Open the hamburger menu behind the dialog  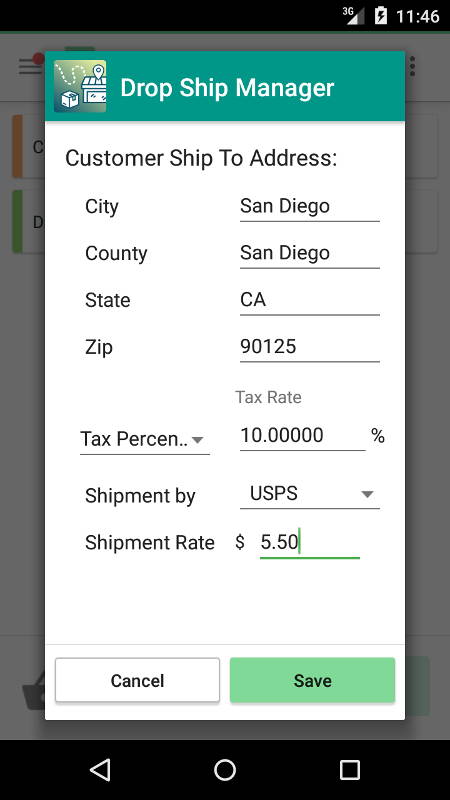(30, 66)
